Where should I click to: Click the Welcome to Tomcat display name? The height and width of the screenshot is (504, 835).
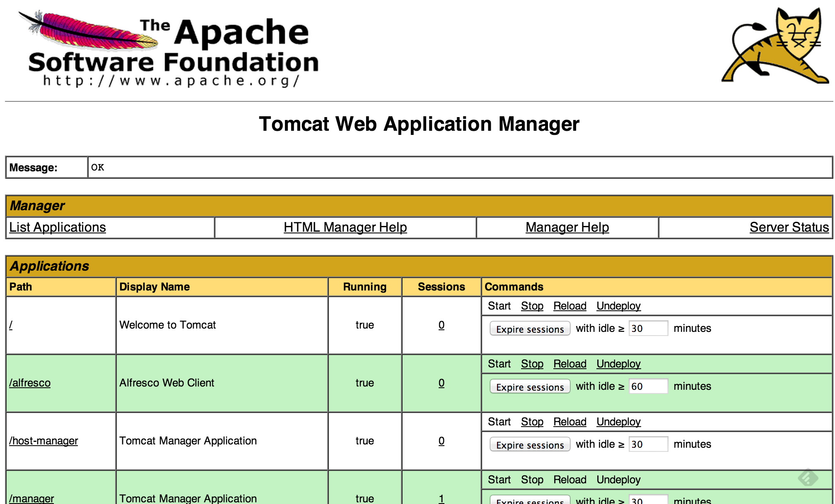(168, 325)
